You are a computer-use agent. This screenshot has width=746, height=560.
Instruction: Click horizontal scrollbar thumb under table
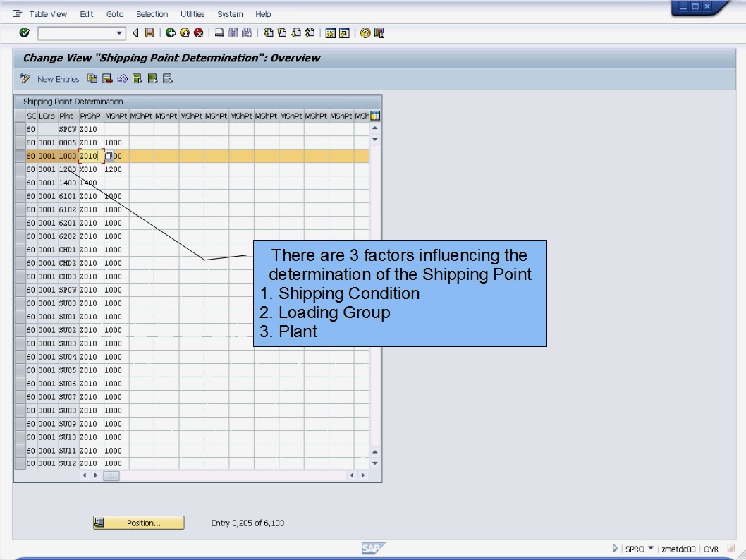click(111, 475)
